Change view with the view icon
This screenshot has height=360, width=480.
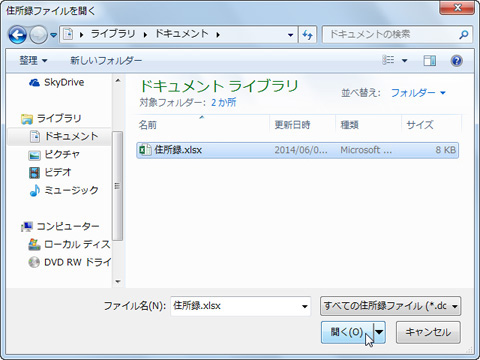(388, 60)
